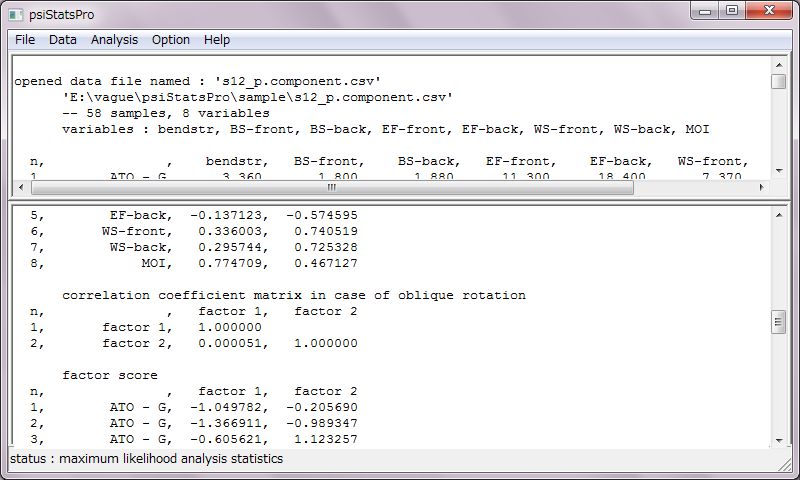Open the Data menu
Screen dimensions: 800x480
click(63, 40)
